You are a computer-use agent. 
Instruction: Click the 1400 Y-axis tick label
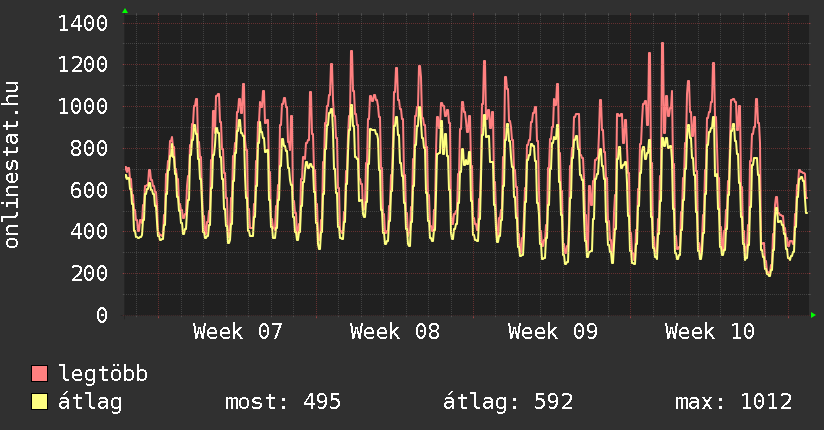(83, 23)
